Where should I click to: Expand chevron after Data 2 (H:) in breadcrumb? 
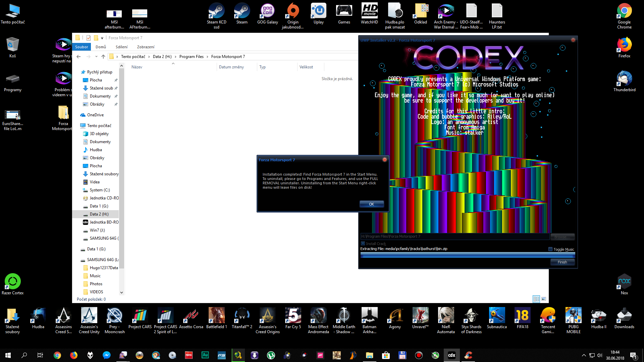(175, 57)
